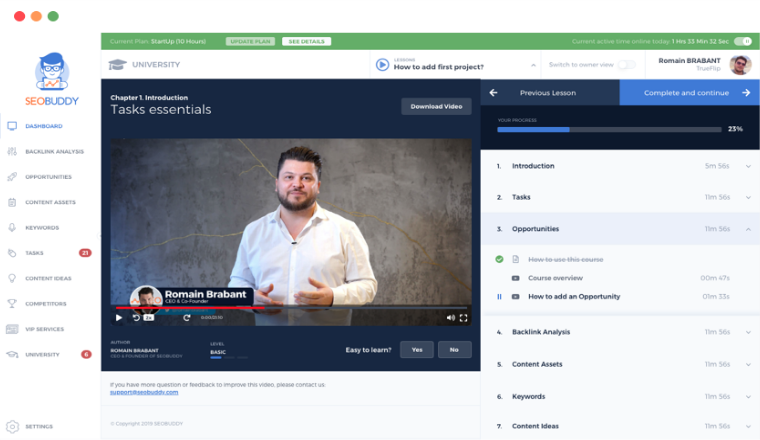760x440 pixels.
Task: Click the Download Video button
Action: click(436, 107)
